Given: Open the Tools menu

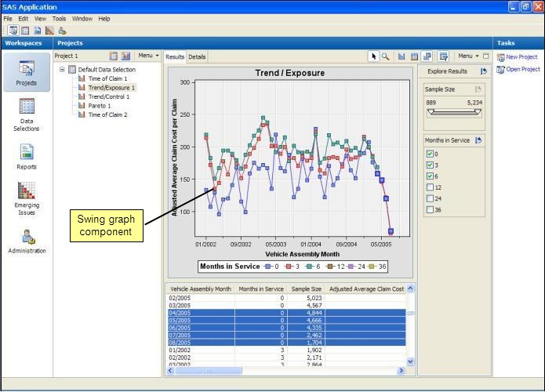Looking at the screenshot, I should coord(59,19).
